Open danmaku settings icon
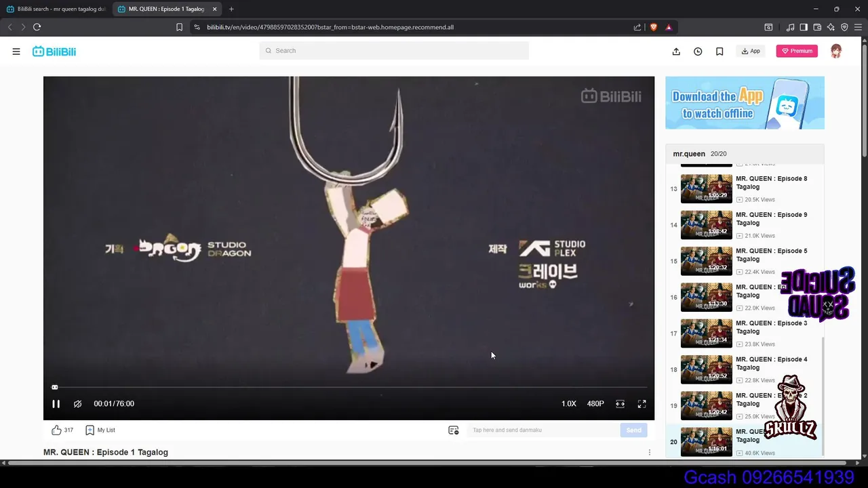 [454, 430]
